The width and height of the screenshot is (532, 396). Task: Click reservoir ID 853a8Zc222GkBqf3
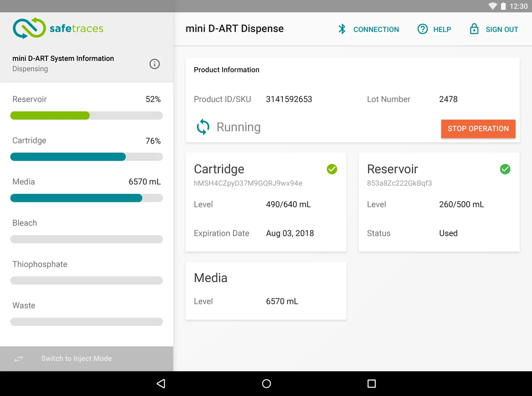pos(399,183)
